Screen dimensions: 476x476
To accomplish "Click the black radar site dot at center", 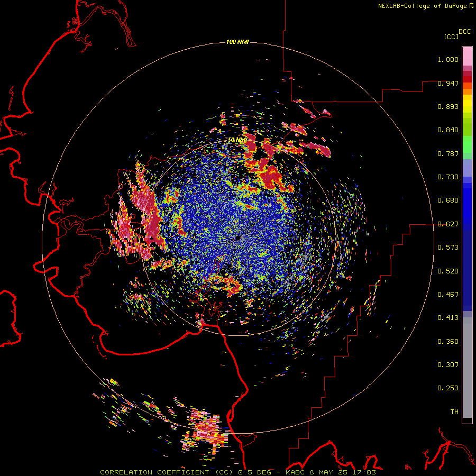I will pos(238,238).
